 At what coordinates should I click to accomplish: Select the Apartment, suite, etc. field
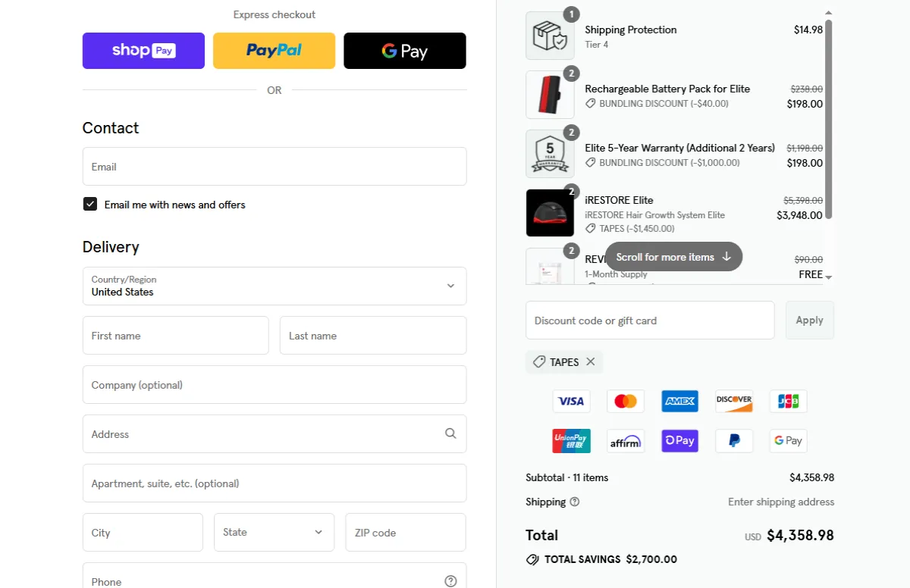[275, 483]
